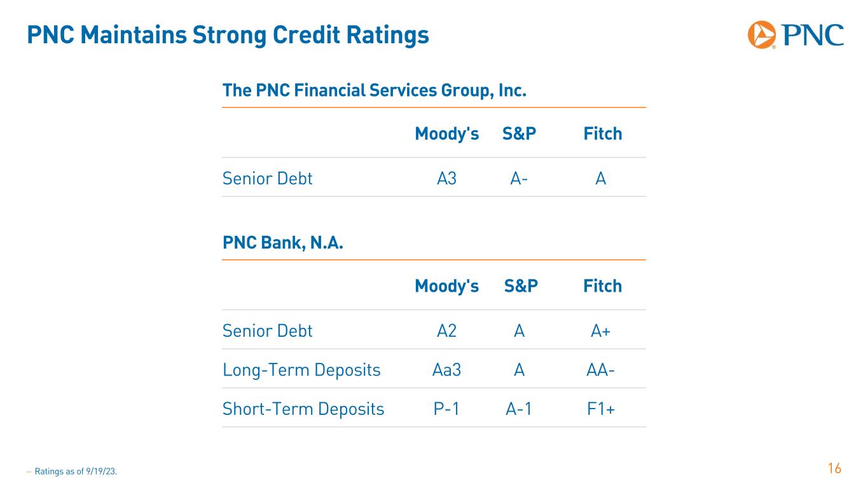
Task: Select the A+ Fitch rating
Action: point(601,331)
